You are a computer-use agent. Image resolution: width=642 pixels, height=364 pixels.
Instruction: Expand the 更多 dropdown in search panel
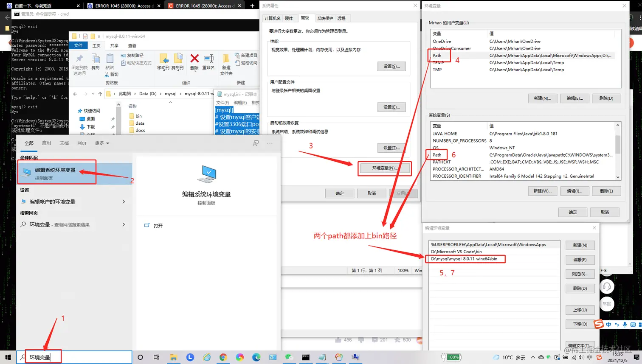coord(102,143)
